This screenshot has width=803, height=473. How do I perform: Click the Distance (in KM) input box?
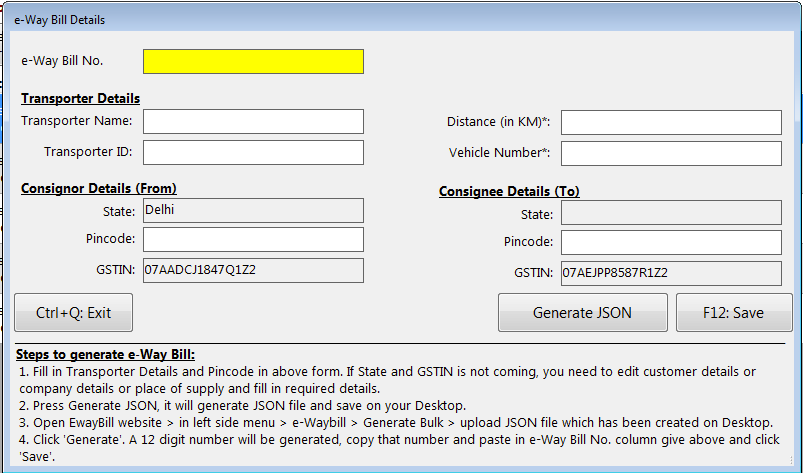click(x=671, y=122)
